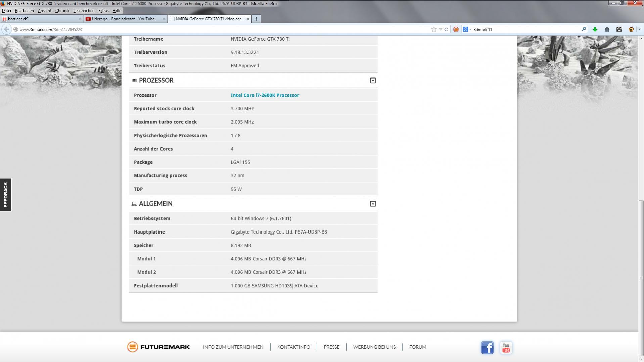This screenshot has height=362, width=644.
Task: Switch to the bottleneck? tab
Action: 42,19
